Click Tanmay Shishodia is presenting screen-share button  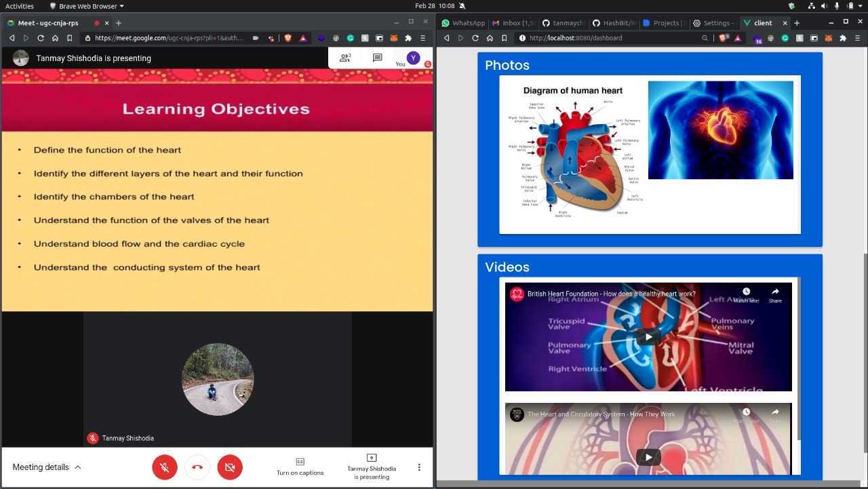(x=372, y=467)
